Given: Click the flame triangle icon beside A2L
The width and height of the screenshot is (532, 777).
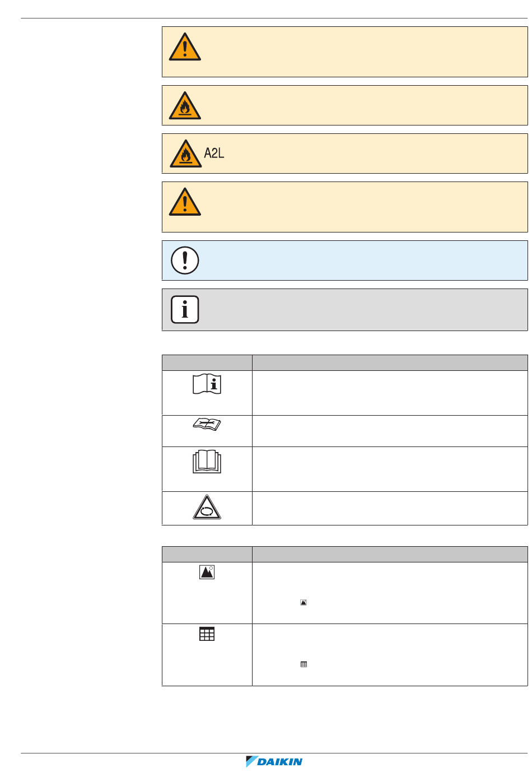Looking at the screenshot, I should click(185, 153).
